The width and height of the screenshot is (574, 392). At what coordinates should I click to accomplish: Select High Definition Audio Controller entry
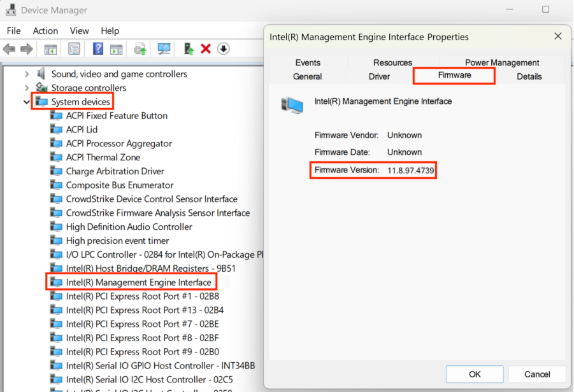(x=129, y=227)
